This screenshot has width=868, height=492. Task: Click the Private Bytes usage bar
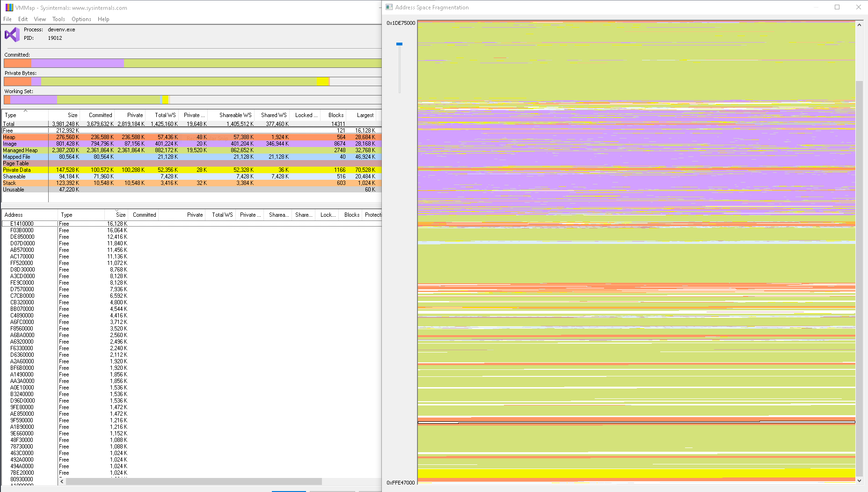193,81
